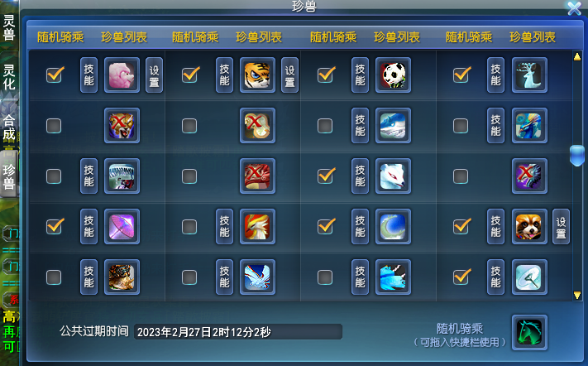This screenshot has width=588, height=366.
Task: Select the pink sheep mount icon
Action: [122, 75]
